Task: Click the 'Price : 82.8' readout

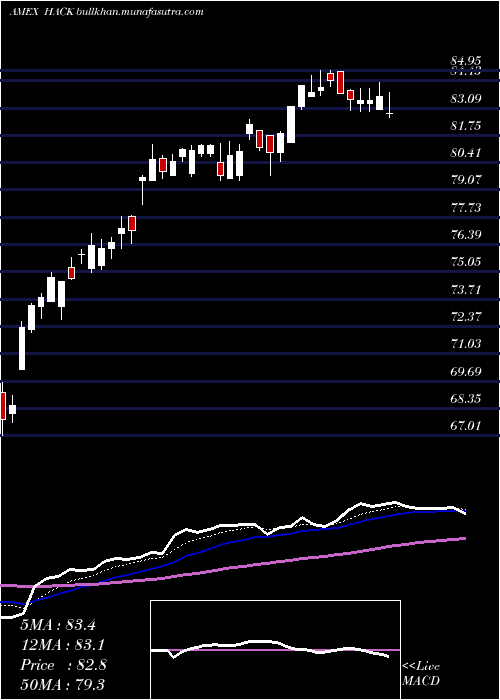Action: click(x=63, y=666)
